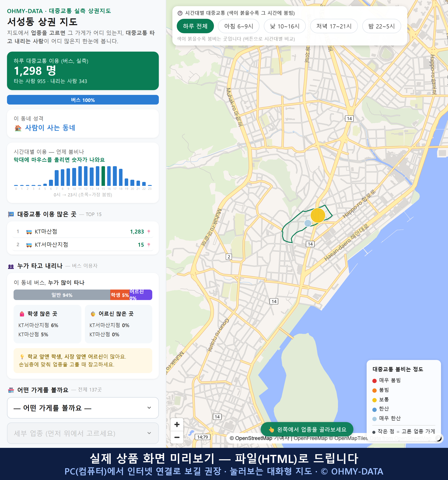Screen dimensions: 448x480
Task: Click the bus icon beside KT서마산지점
Action: [29, 245]
